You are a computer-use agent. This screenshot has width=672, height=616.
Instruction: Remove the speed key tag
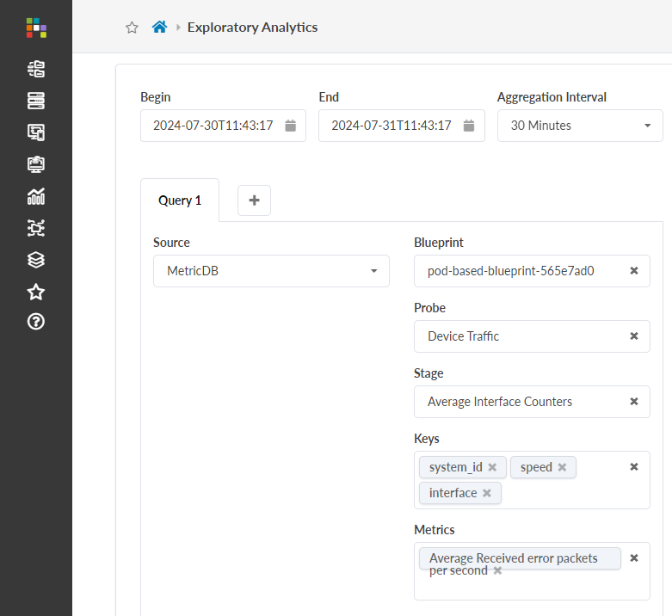click(562, 467)
